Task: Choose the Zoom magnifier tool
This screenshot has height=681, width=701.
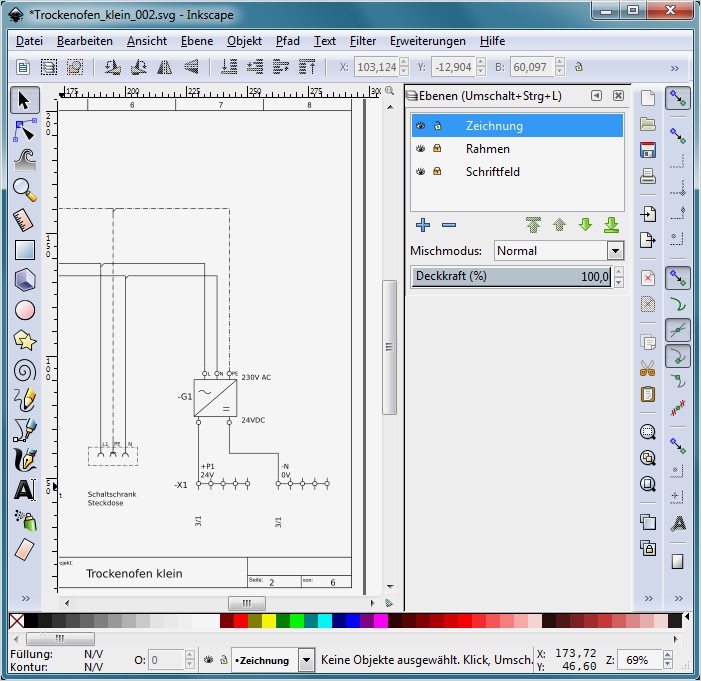Action: tap(25, 190)
